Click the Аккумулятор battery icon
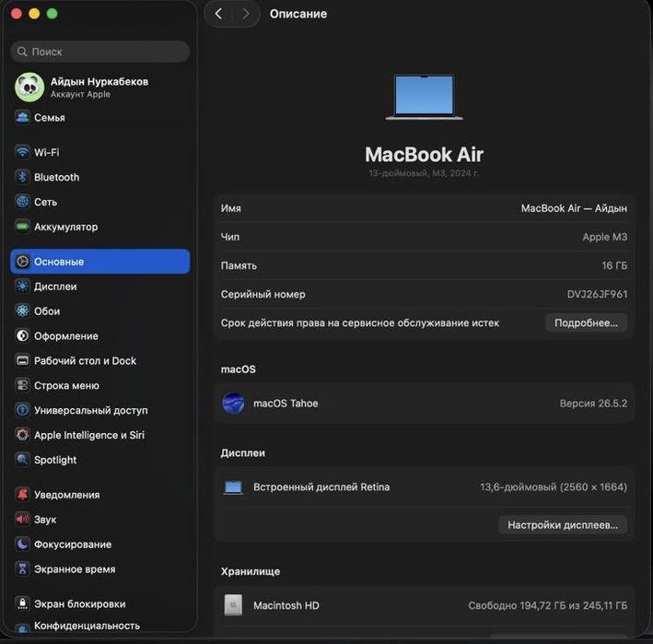This screenshot has width=653, height=644. (x=22, y=227)
